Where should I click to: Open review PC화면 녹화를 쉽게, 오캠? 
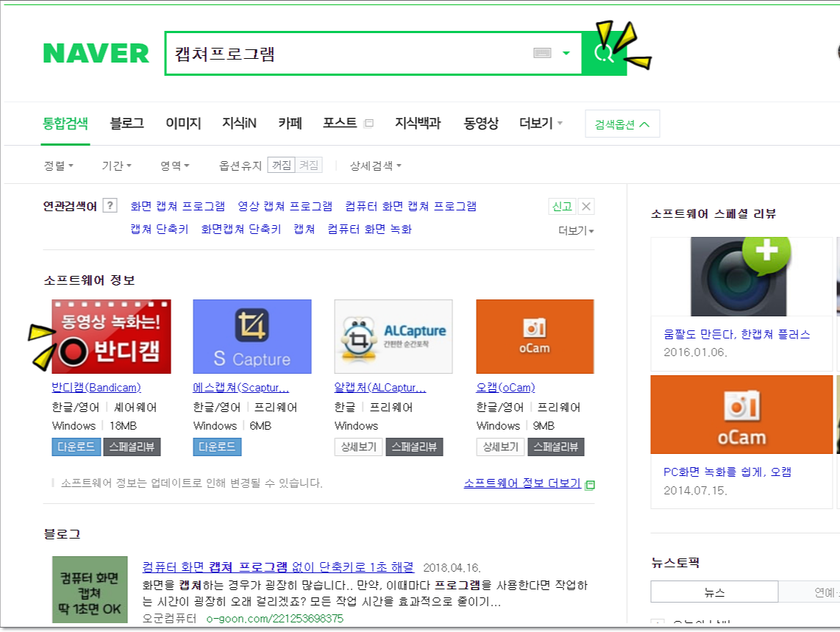[x=727, y=472]
